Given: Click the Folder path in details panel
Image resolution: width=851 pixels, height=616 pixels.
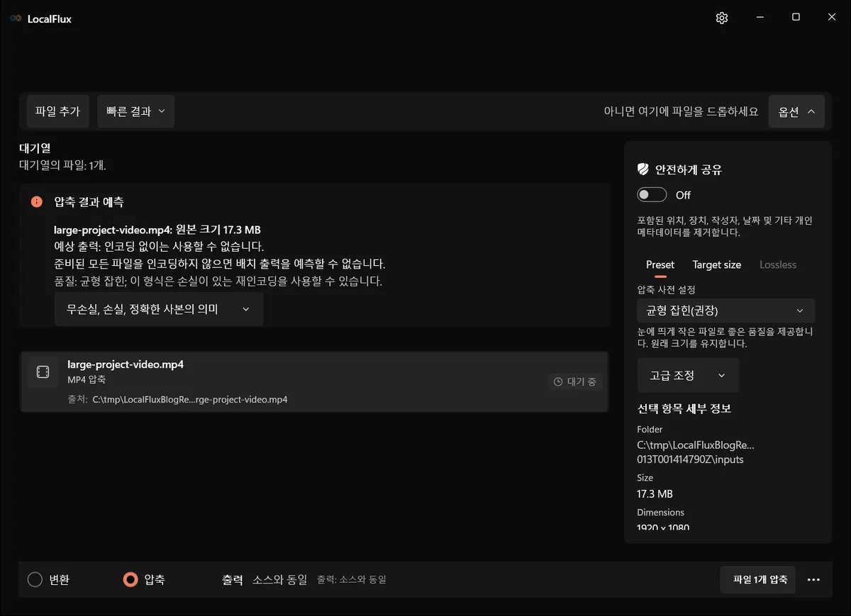Looking at the screenshot, I should [x=696, y=452].
